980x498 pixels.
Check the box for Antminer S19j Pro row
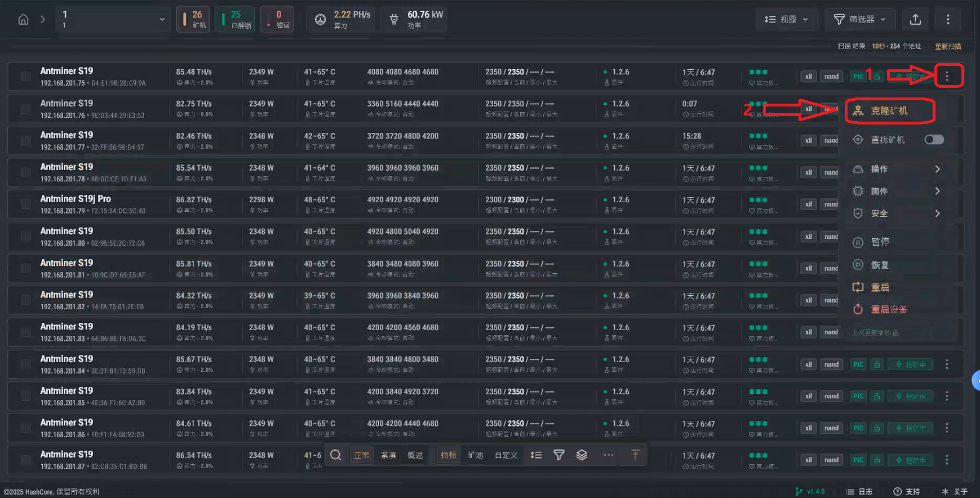point(26,204)
